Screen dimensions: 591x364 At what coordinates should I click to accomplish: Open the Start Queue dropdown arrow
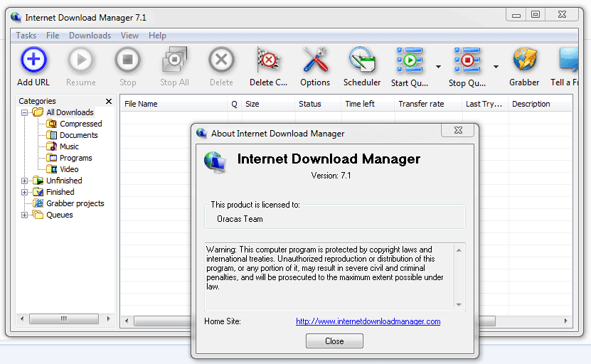tap(438, 67)
